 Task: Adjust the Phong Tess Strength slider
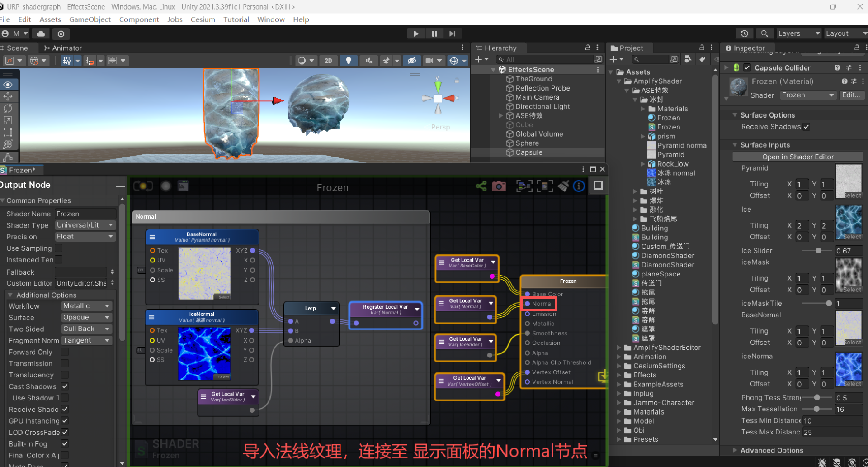pyautogui.click(x=817, y=398)
